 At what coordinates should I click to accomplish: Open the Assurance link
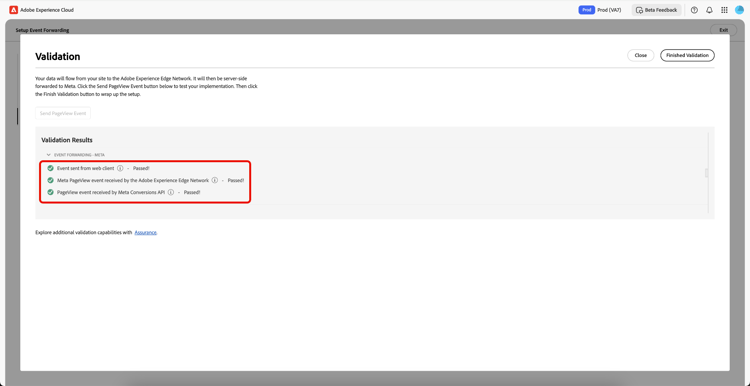click(x=145, y=232)
